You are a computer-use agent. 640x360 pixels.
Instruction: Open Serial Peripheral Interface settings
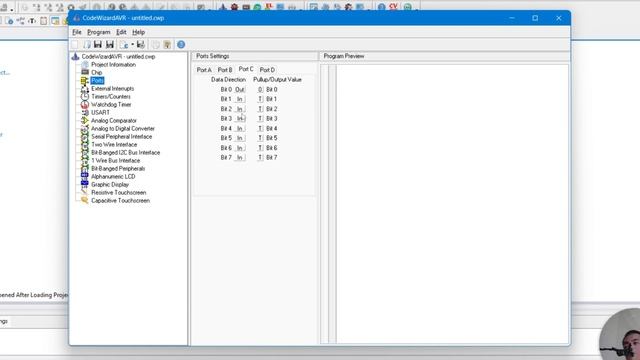pos(122,137)
